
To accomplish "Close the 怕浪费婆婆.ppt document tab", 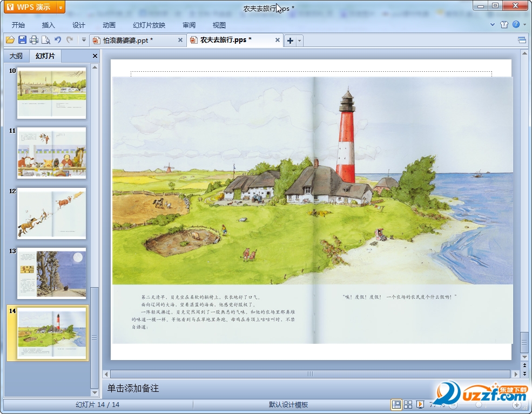I will click(180, 40).
